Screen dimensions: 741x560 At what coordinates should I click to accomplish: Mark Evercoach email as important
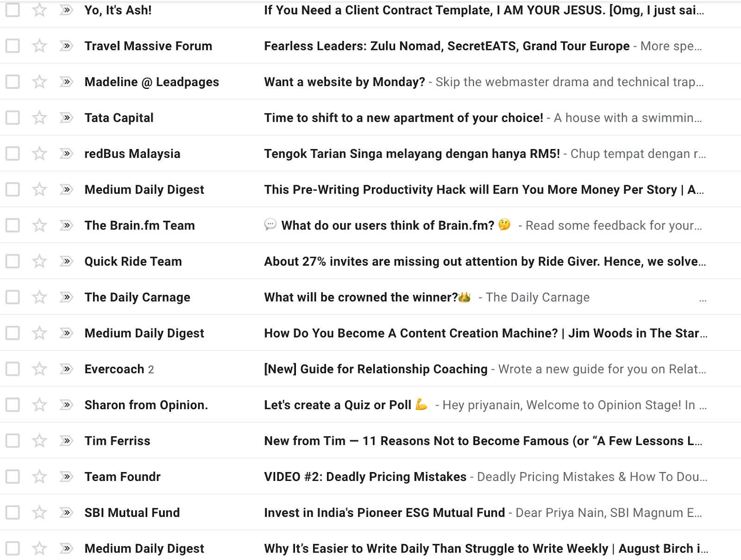point(67,369)
